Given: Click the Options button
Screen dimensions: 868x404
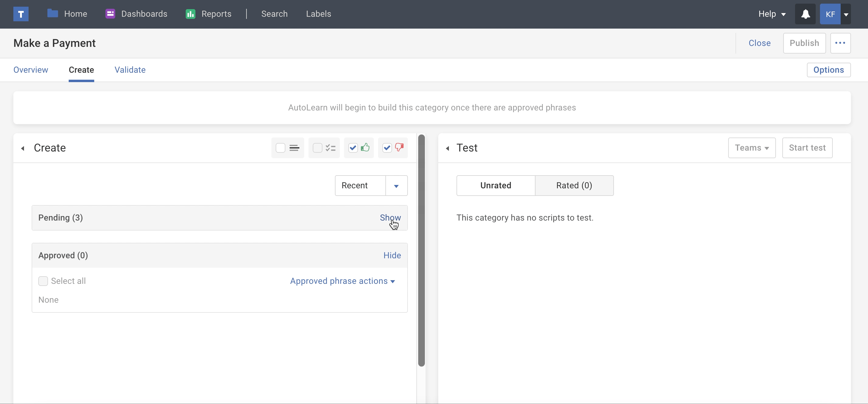Looking at the screenshot, I should [828, 70].
